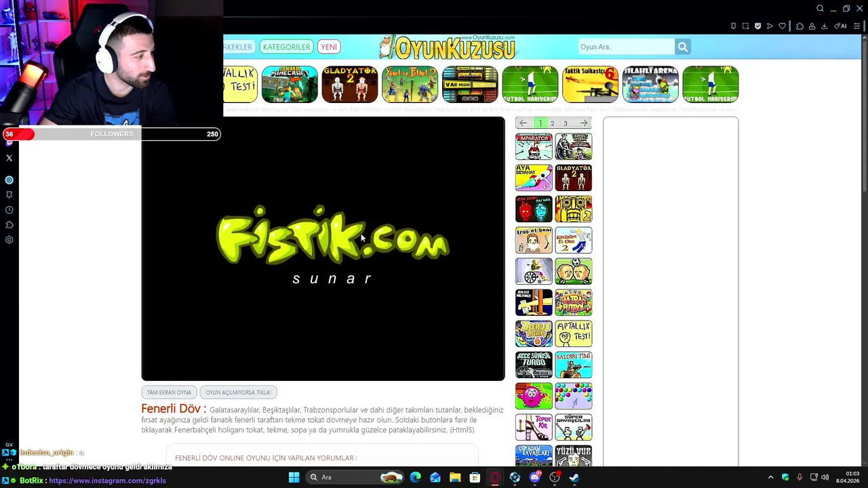
Task: Open Gladyatör 2 thumbnail in top row
Action: pos(349,85)
